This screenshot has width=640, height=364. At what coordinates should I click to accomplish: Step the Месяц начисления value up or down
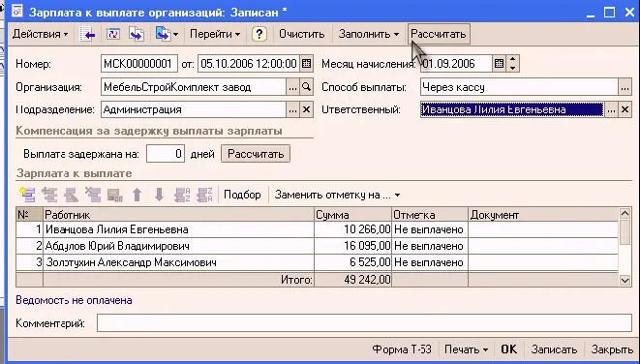click(x=512, y=64)
